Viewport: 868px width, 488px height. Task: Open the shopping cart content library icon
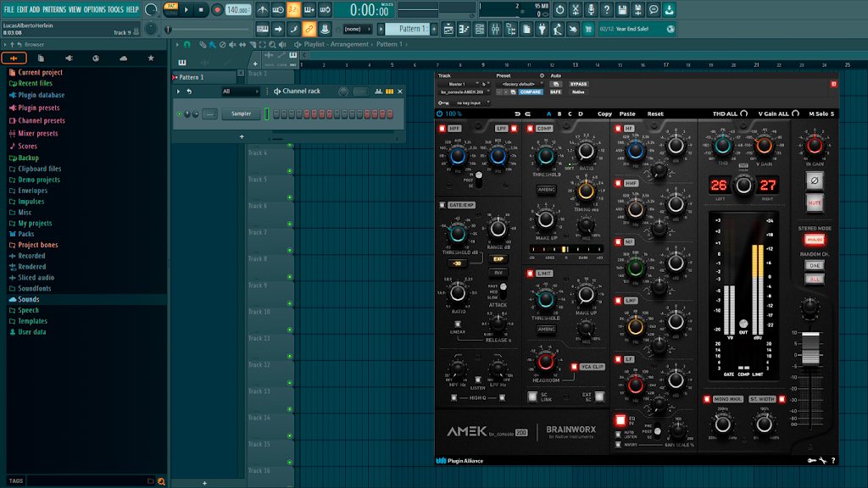[588, 29]
